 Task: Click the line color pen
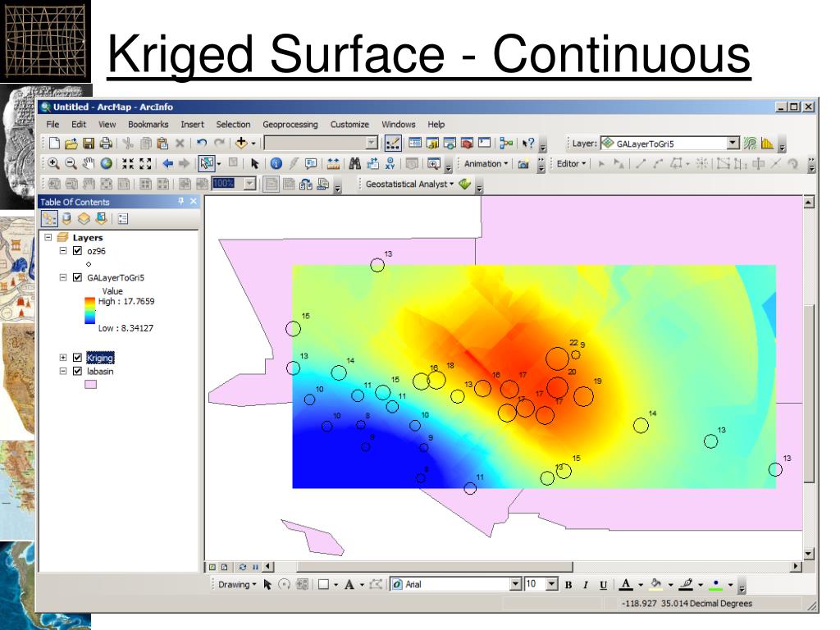click(686, 584)
